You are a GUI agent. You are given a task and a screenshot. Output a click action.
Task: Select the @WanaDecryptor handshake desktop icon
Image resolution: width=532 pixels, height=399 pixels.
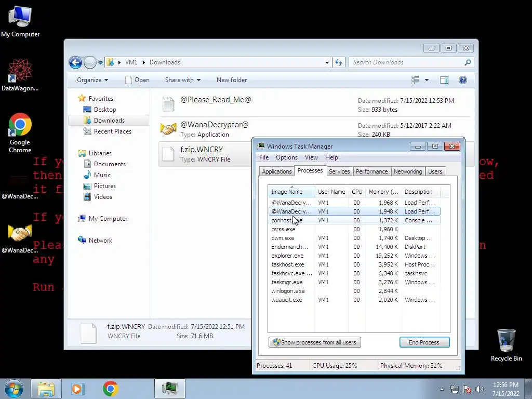point(20,237)
